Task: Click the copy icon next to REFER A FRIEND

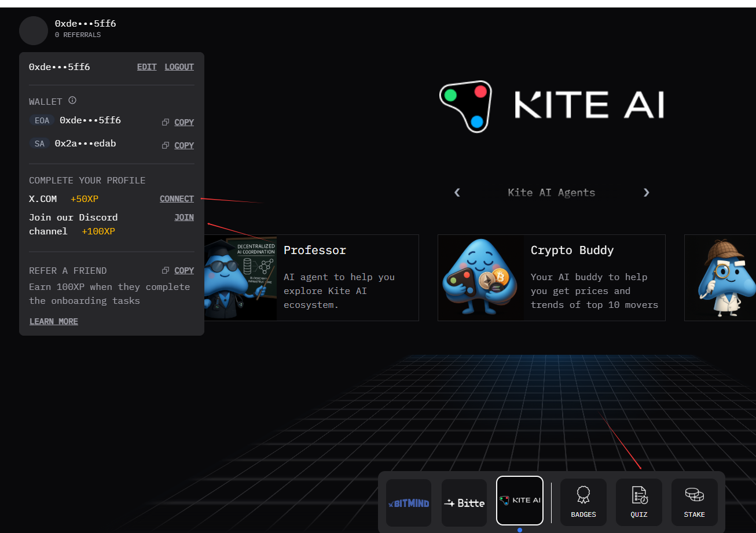Action: [x=165, y=270]
